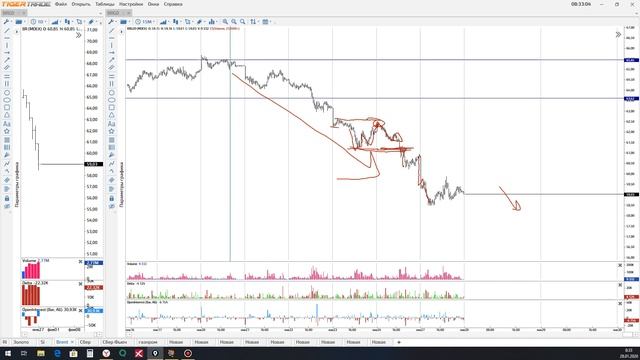
Task: Select the vertical line tool in the main chart sidebar
Action: pos(111,45)
